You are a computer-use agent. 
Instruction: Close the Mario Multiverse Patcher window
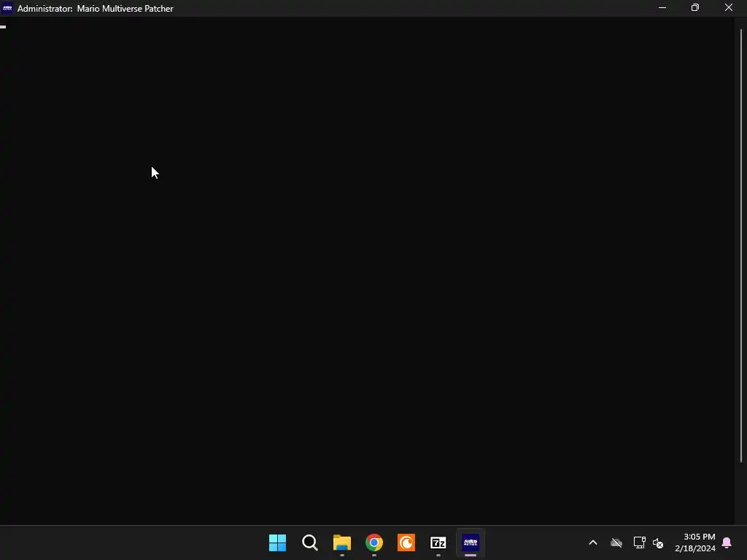pyautogui.click(x=729, y=7)
